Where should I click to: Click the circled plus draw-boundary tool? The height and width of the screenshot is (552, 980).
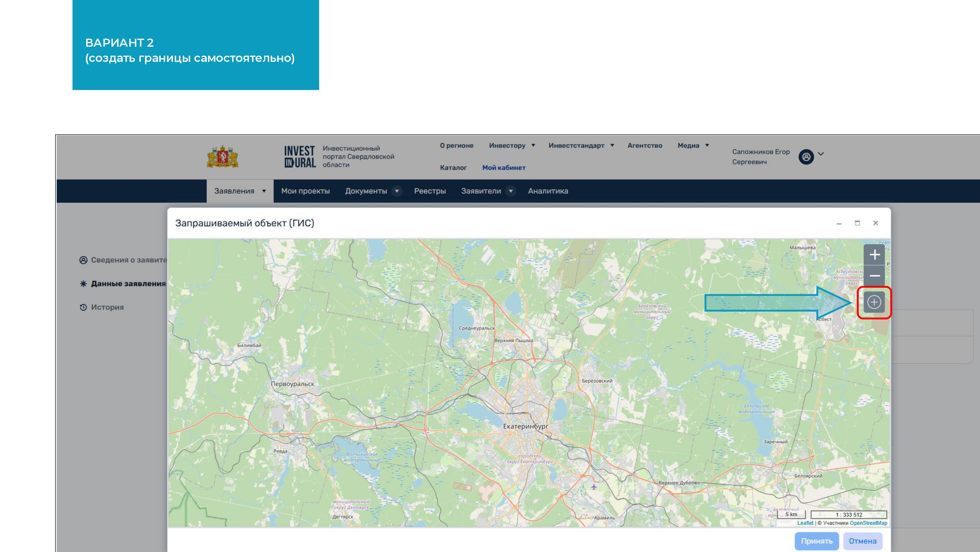[x=874, y=302]
